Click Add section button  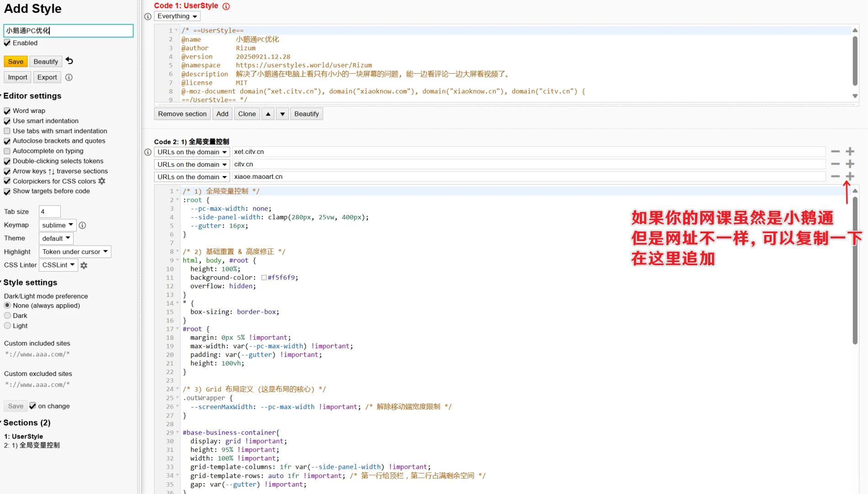pyautogui.click(x=223, y=114)
